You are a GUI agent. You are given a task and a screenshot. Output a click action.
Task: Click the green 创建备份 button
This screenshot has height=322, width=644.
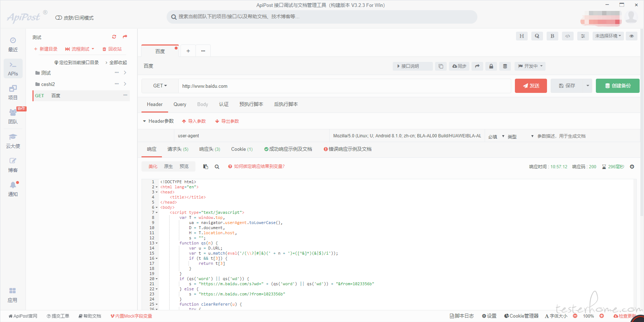pyautogui.click(x=617, y=86)
